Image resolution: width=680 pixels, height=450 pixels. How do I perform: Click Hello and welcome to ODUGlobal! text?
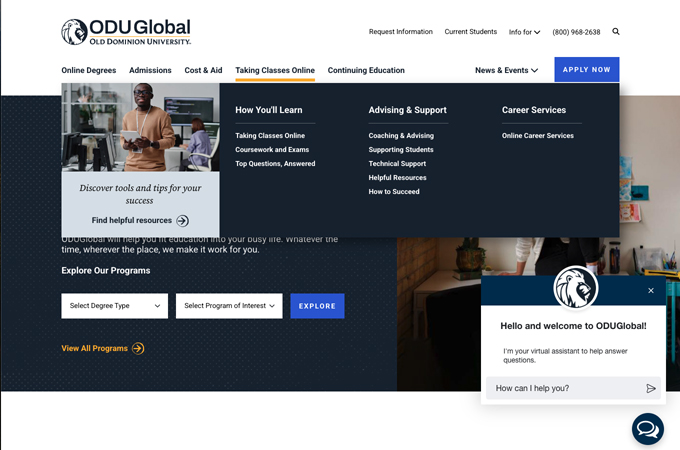[573, 326]
